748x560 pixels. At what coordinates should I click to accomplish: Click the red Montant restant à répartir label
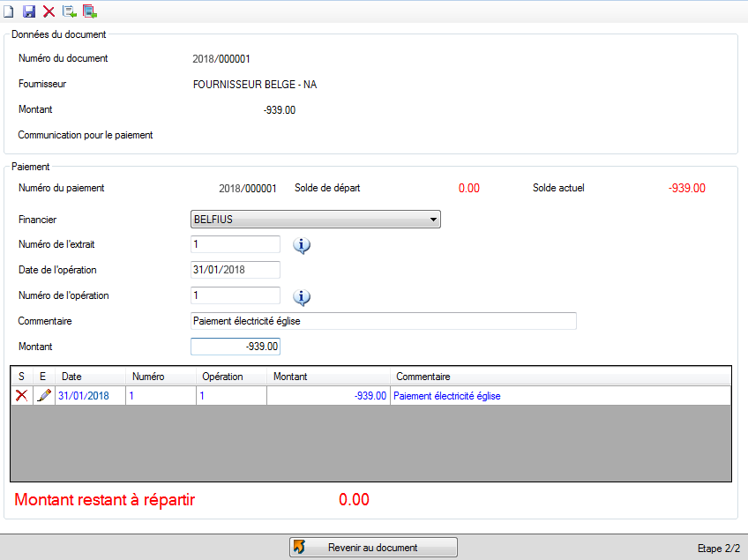click(104, 499)
